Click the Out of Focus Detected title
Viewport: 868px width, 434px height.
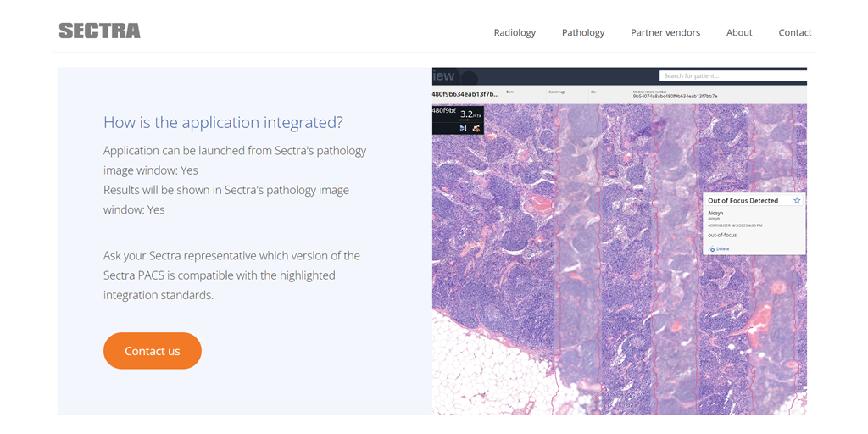(x=743, y=201)
